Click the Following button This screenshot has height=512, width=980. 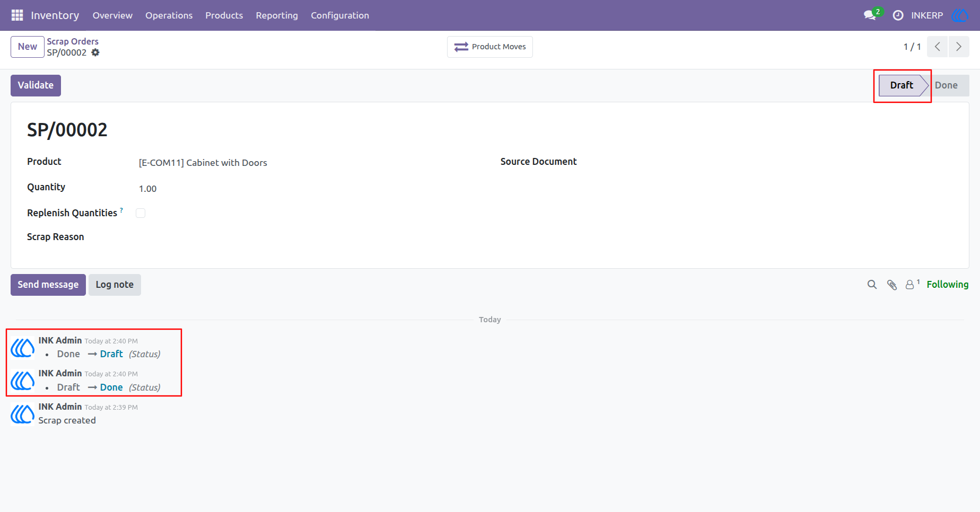coord(948,285)
